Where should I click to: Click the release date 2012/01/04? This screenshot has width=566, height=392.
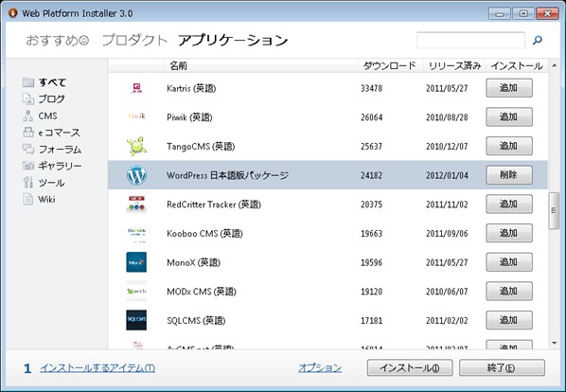pyautogui.click(x=447, y=175)
